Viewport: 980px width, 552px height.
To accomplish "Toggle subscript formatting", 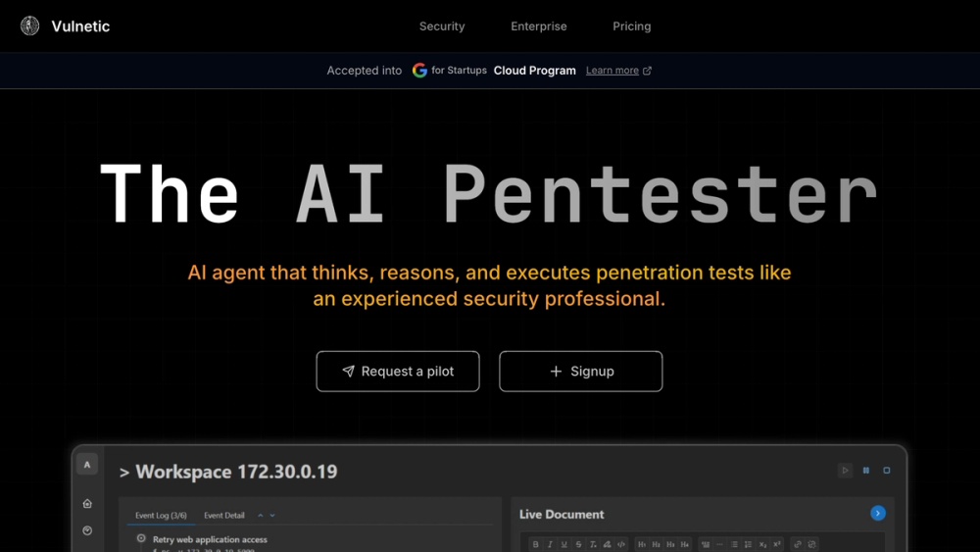I will click(762, 544).
